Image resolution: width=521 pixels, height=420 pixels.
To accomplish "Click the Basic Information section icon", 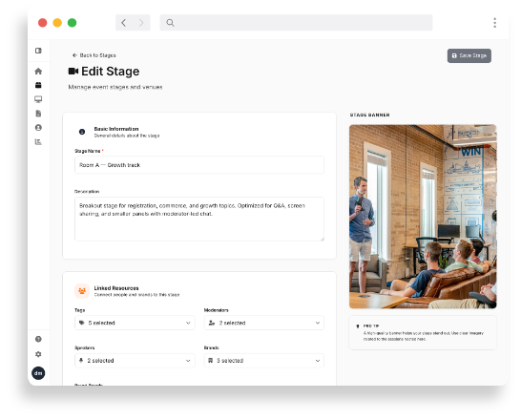I will [82, 132].
